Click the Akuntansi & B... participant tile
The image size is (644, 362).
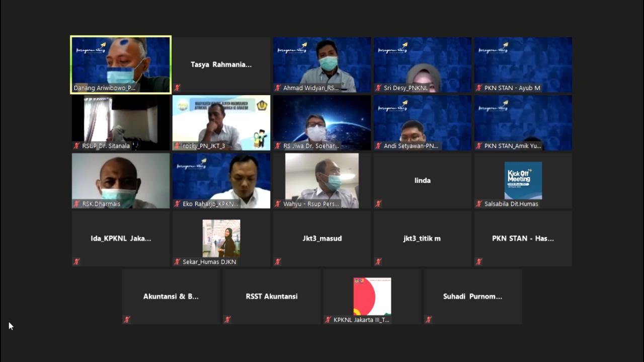pyautogui.click(x=171, y=296)
